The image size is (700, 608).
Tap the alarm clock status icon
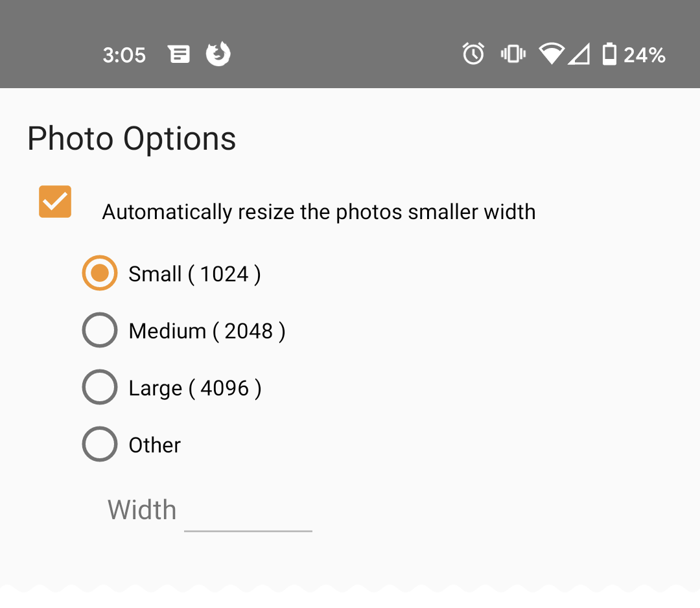pyautogui.click(x=473, y=54)
